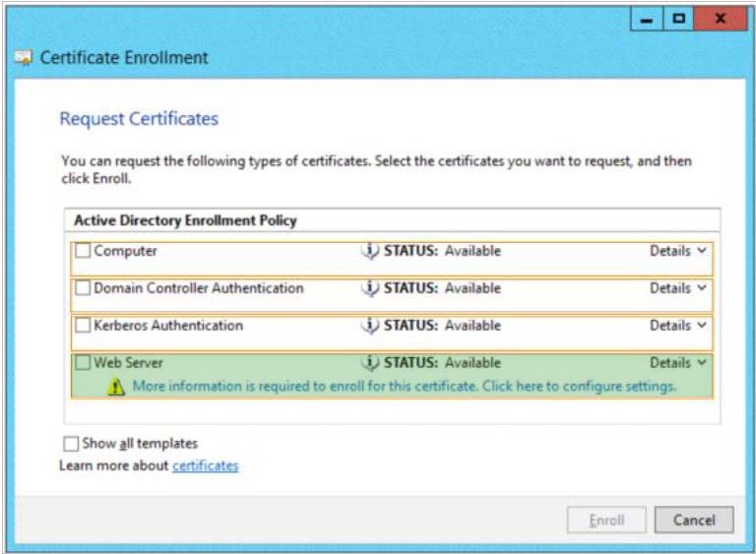The width and height of the screenshot is (756, 554).
Task: Click the Request Certificates heading
Action: 139,119
